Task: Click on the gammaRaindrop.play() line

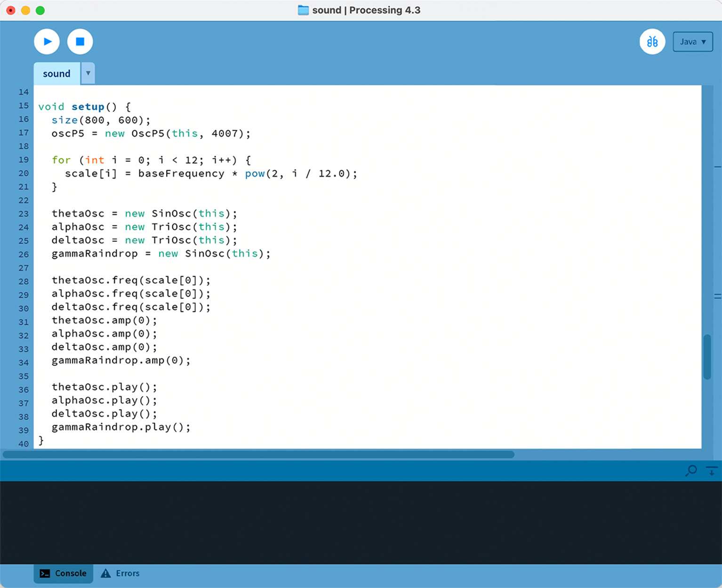Action: (x=121, y=427)
